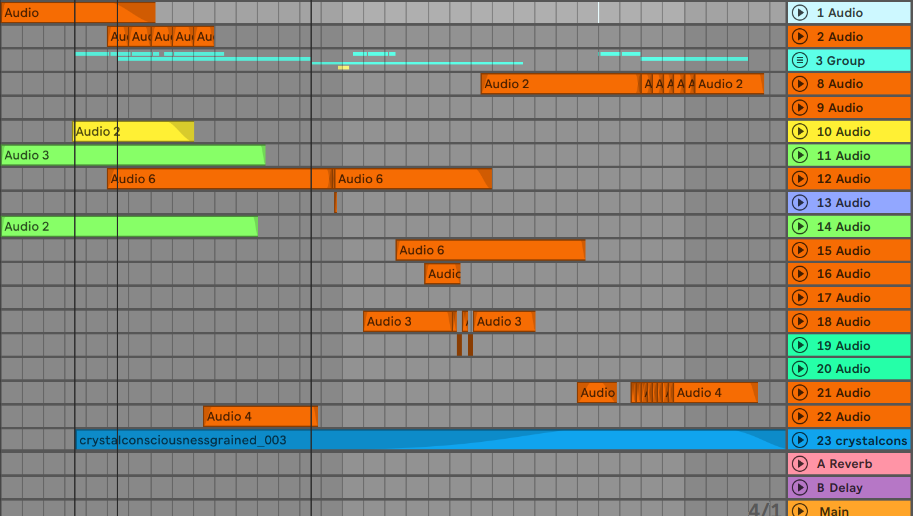This screenshot has width=913, height=516.
Task: Click play icon on 14 Audio track
Action: tap(800, 227)
